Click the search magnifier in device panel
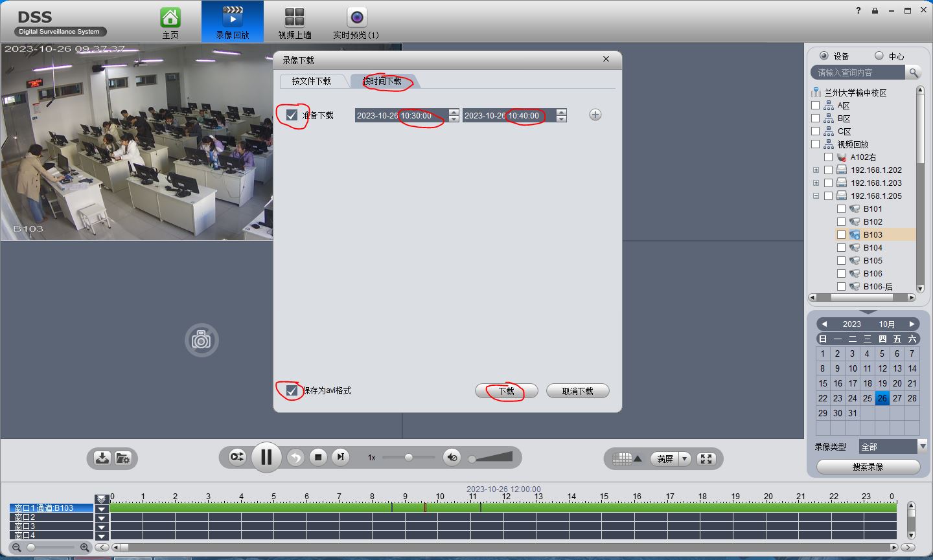Viewport: 933px width, 560px height. [x=913, y=73]
